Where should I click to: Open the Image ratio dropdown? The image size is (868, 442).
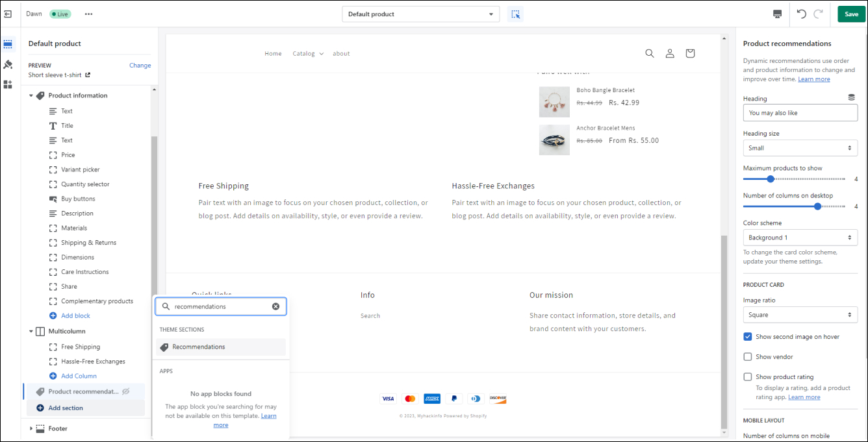point(800,315)
